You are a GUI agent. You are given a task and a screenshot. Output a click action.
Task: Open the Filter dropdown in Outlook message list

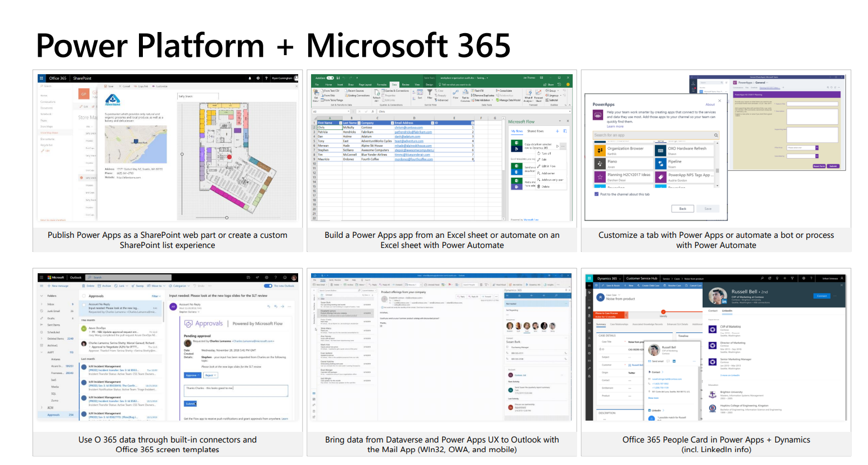[x=156, y=296]
